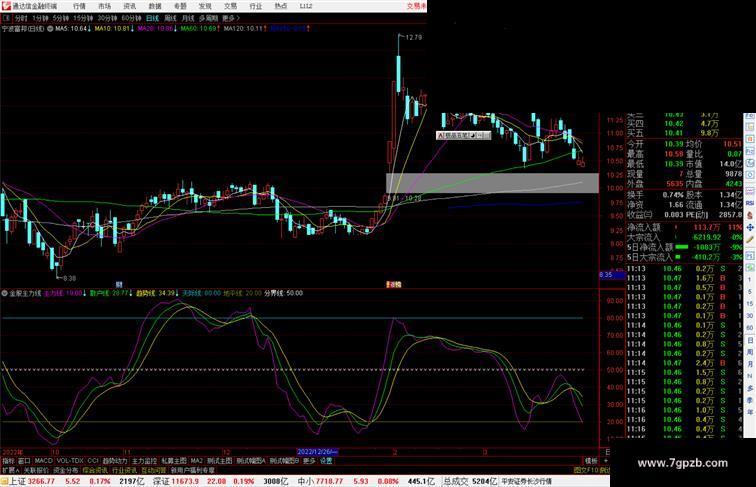This screenshot has height=487, width=756.
Task: Click the 通达信 app logo icon
Action: point(6,6)
